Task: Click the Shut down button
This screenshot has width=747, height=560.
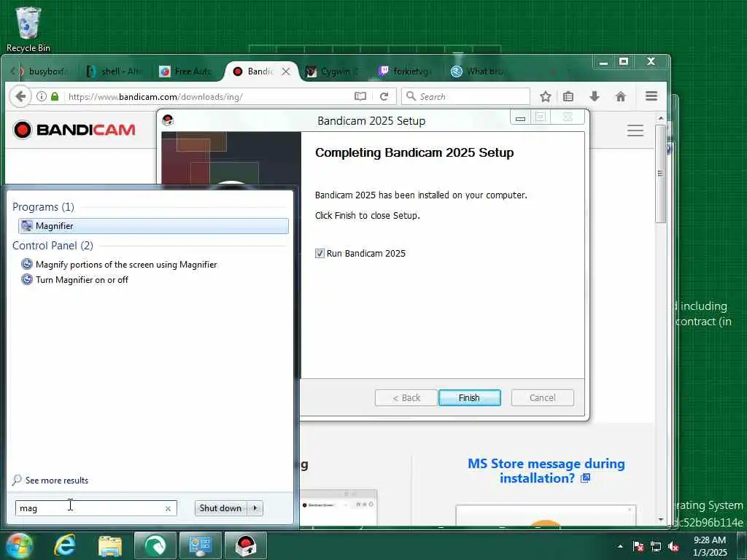Action: pos(220,508)
